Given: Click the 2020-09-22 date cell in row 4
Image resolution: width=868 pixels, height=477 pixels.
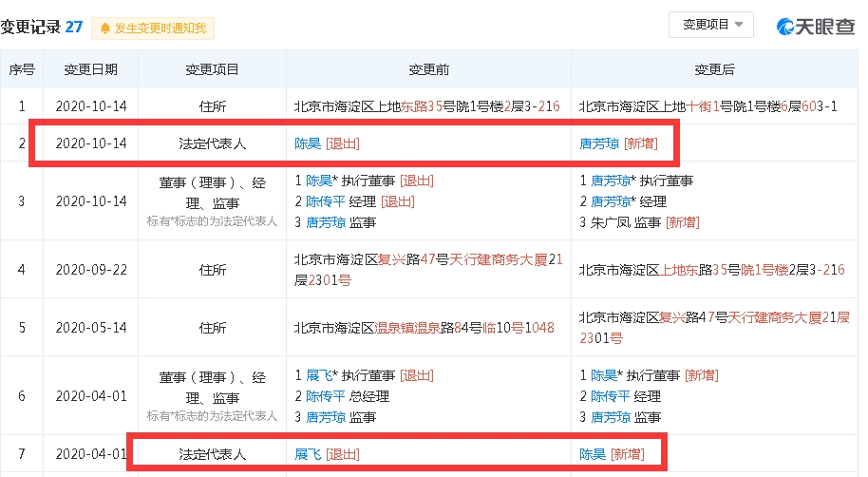Looking at the screenshot, I should click(x=91, y=269).
